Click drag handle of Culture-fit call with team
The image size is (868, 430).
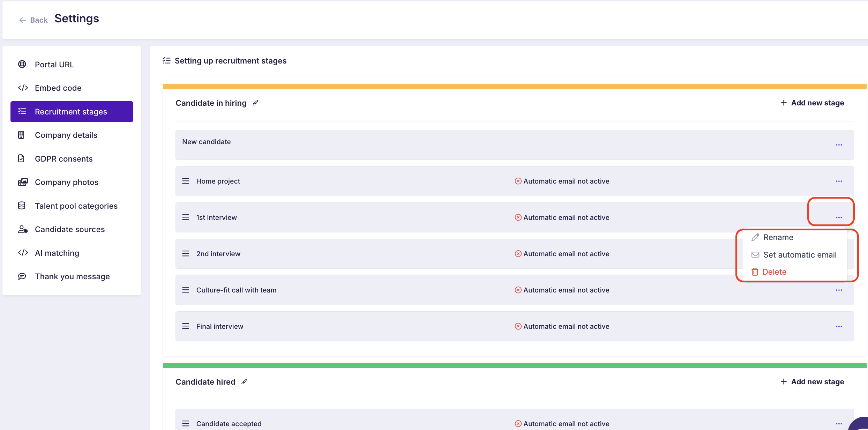[x=186, y=290]
